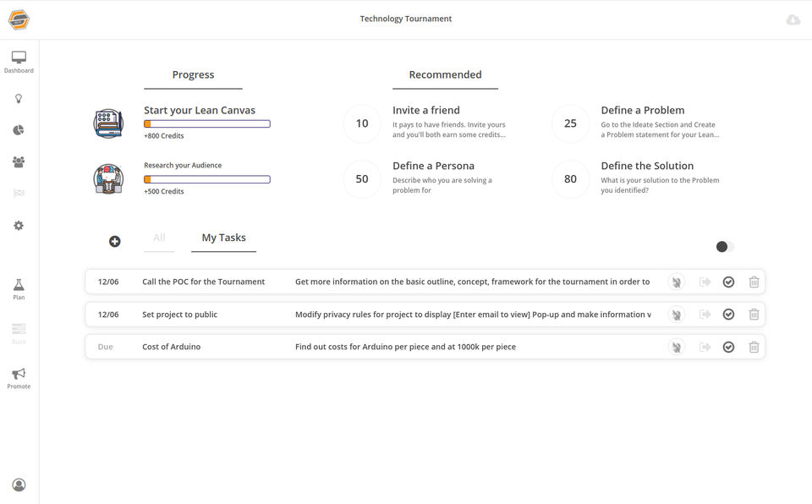Viewport: 812px width, 504px height.
Task: Delete the Cost of Arduino task
Action: pos(754,347)
